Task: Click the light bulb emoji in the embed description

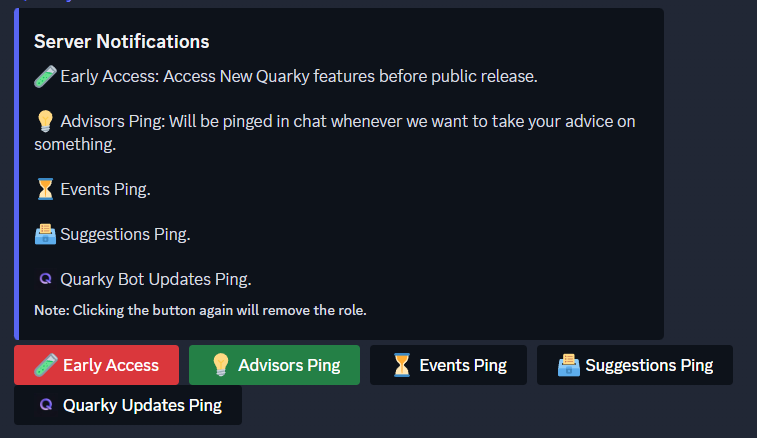Action: pos(45,121)
